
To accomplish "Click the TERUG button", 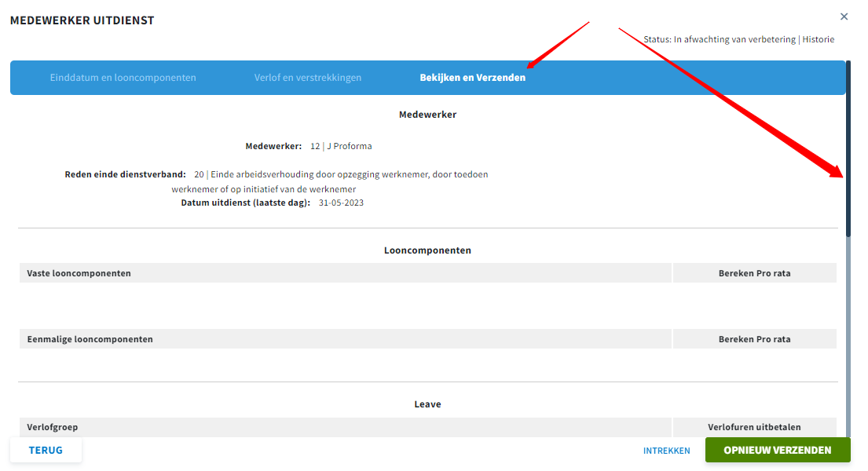I will [x=46, y=450].
